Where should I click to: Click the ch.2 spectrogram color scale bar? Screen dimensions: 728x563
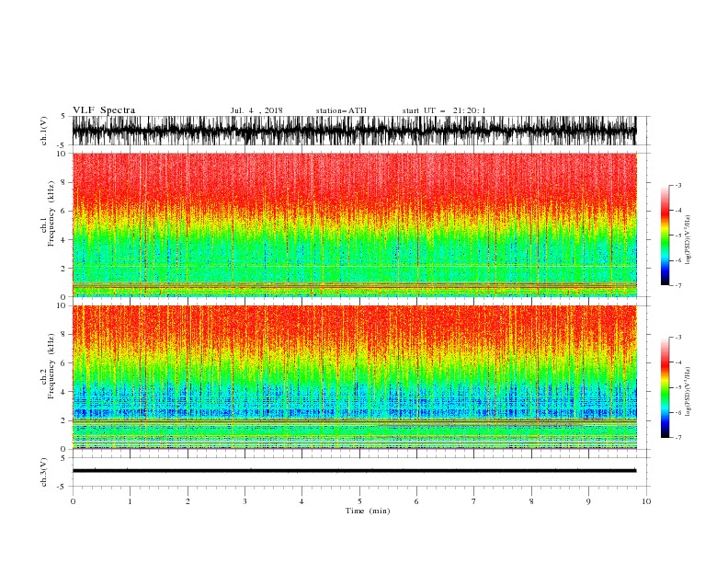[x=665, y=387]
